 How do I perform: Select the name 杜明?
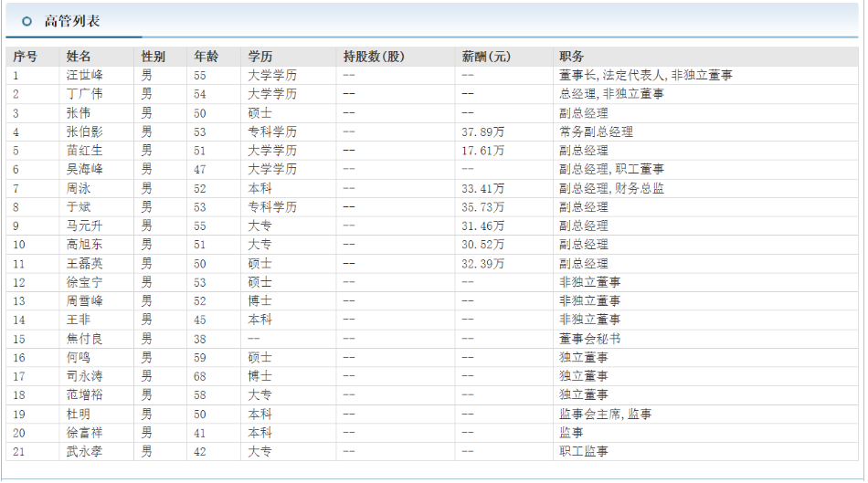(79, 414)
